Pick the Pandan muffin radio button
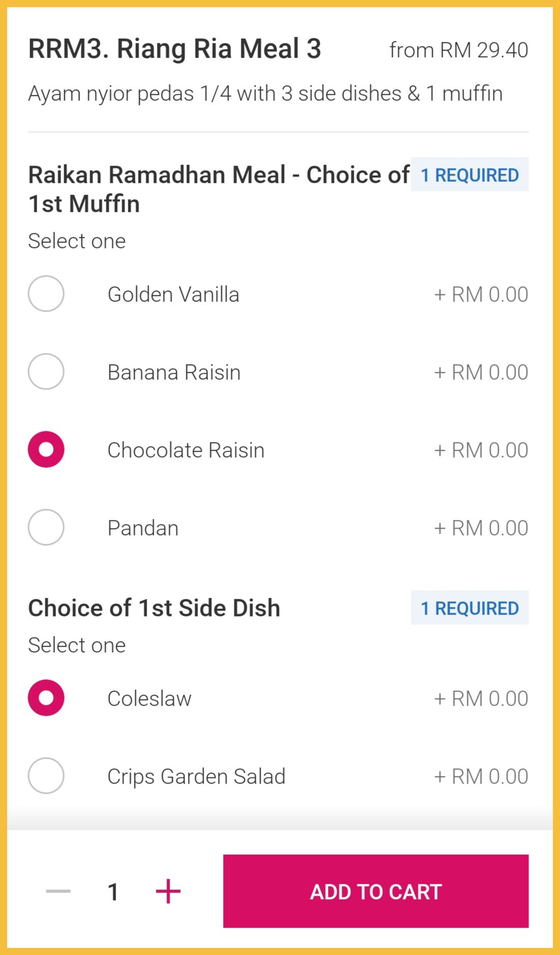This screenshot has height=955, width=560. pyautogui.click(x=46, y=527)
